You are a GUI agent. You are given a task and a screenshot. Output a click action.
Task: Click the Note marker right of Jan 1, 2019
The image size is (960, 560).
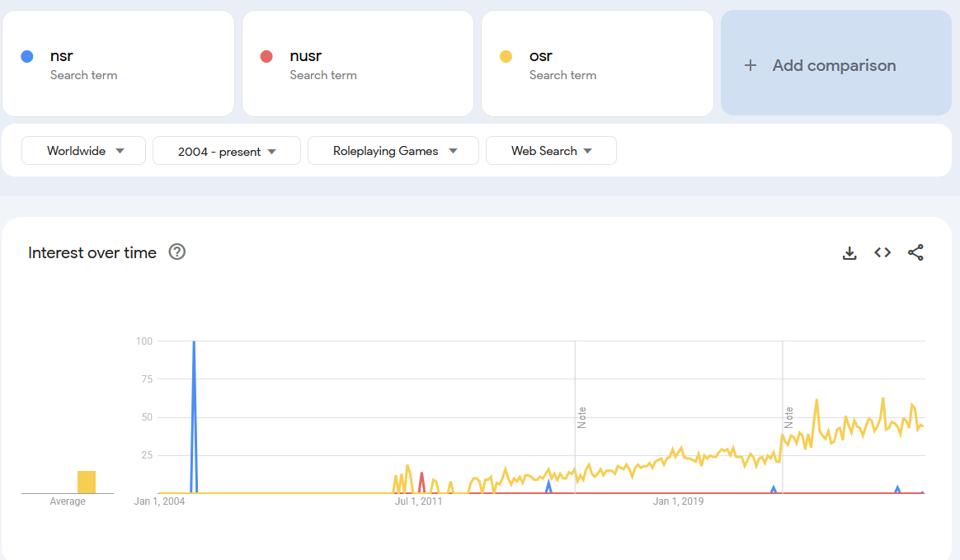coord(788,417)
